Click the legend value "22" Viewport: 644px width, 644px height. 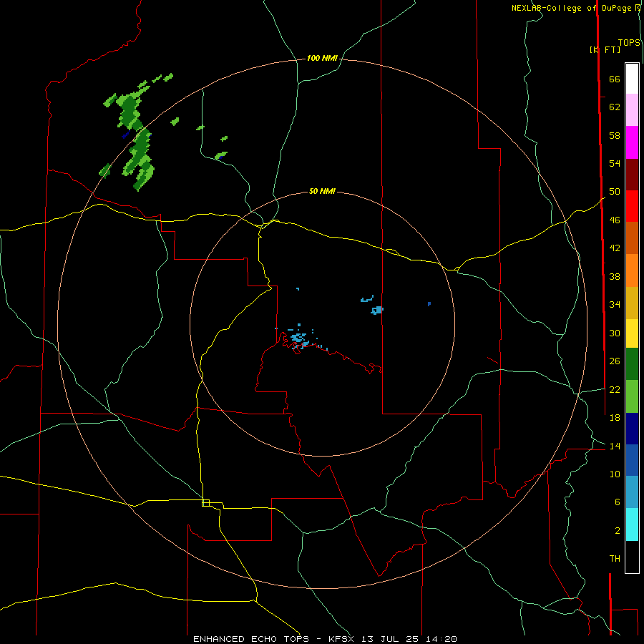point(615,389)
